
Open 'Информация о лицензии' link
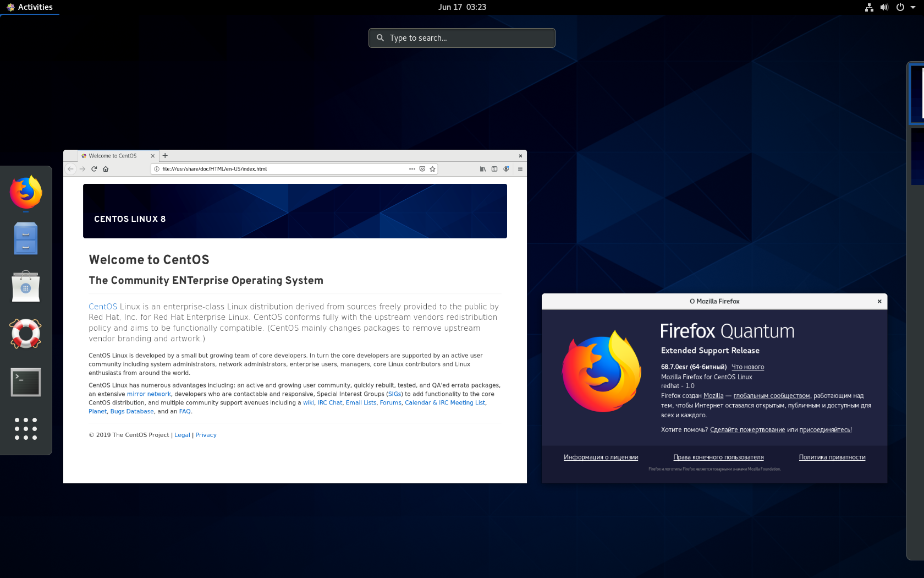tap(601, 457)
